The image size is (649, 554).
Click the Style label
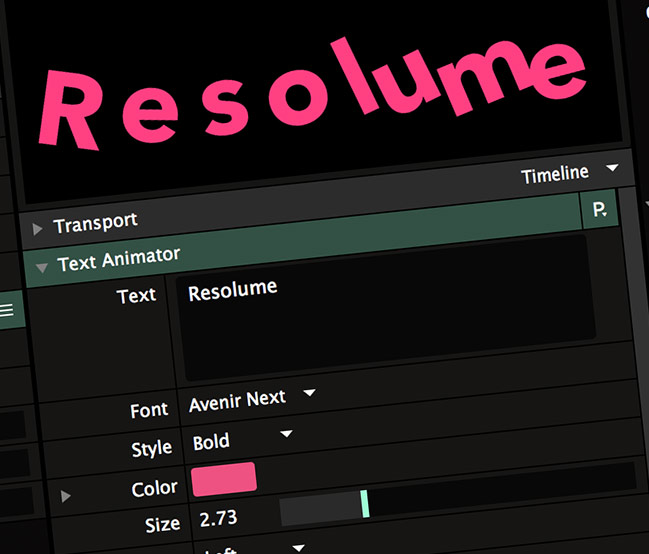(151, 448)
